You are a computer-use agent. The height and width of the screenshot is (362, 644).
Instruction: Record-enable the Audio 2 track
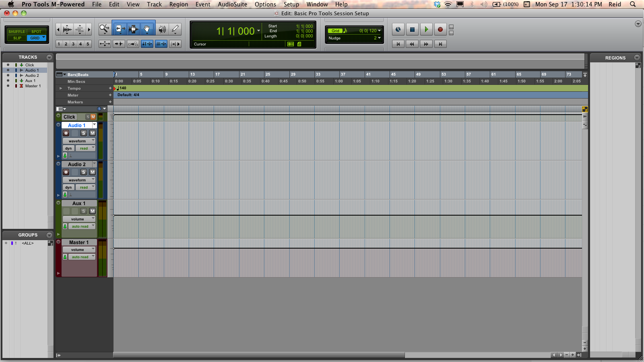tap(66, 172)
